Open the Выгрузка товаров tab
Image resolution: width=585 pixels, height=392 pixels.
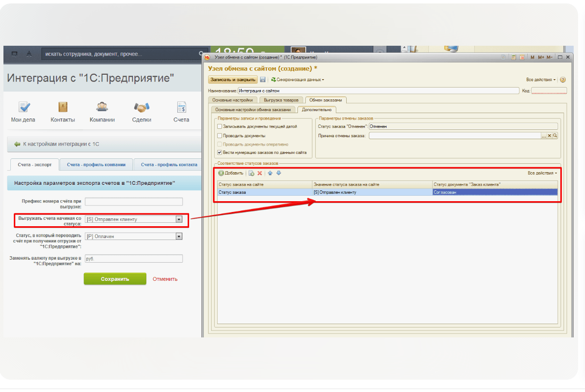[x=281, y=100]
